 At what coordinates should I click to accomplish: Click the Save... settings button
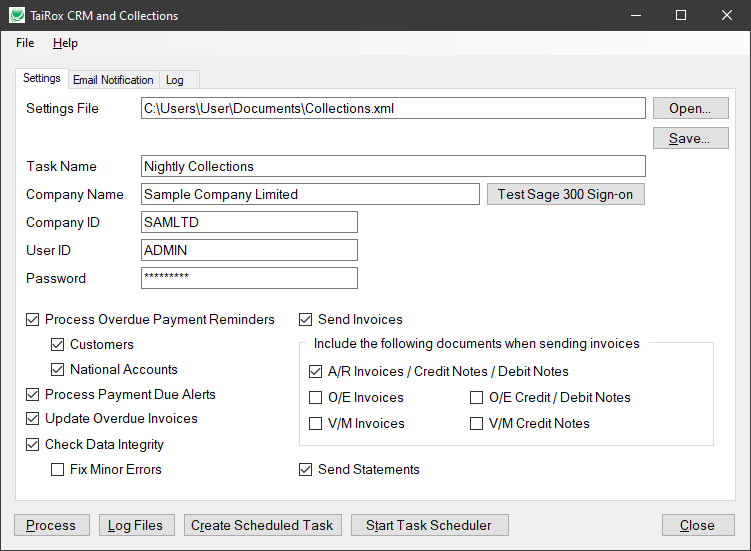689,138
